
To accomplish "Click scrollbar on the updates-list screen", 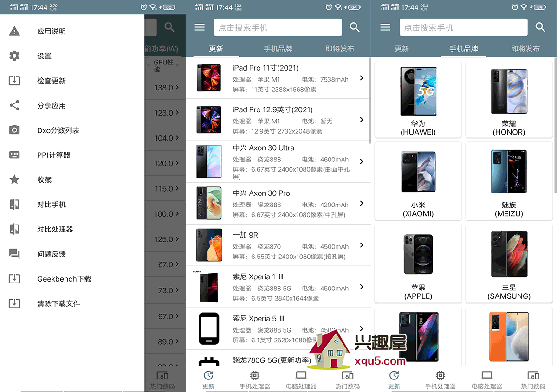I will coord(369,100).
